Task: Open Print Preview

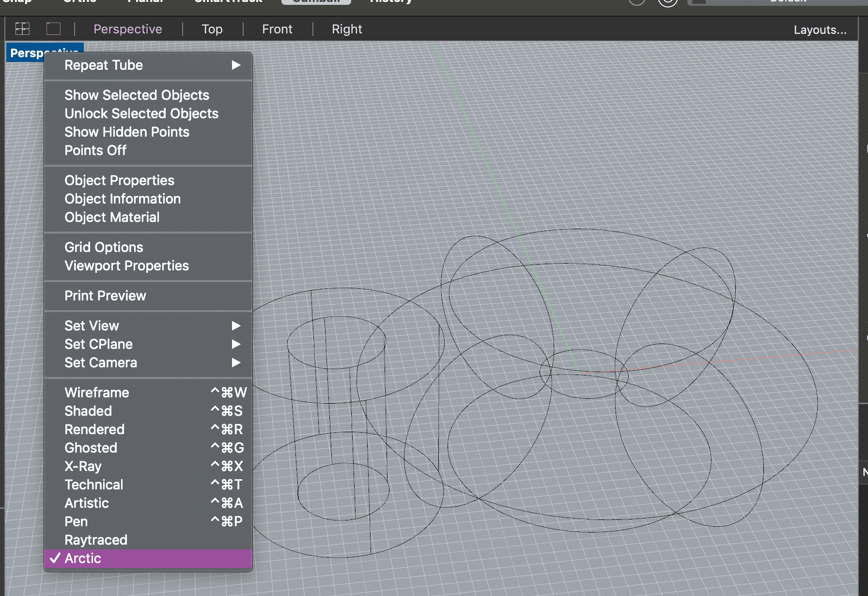Action: (x=105, y=296)
